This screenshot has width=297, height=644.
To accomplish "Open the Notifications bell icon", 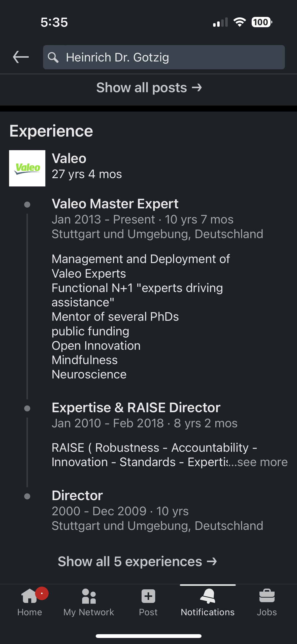I will click(208, 596).
